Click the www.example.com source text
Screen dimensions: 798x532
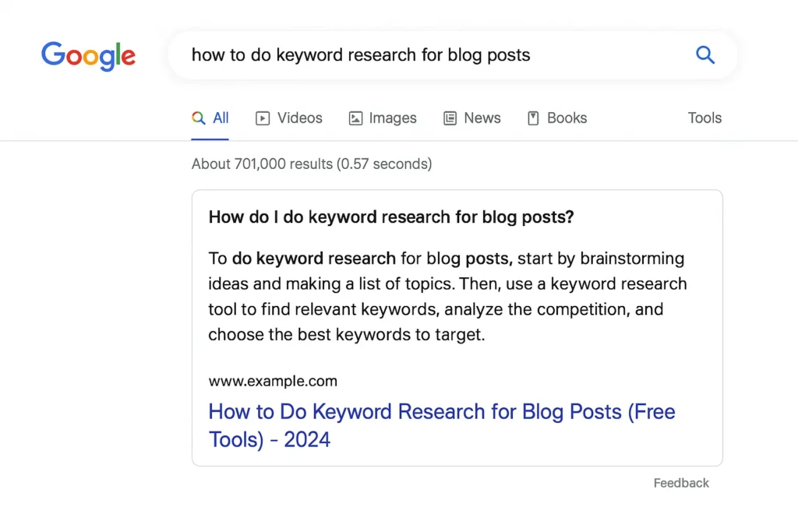point(273,381)
